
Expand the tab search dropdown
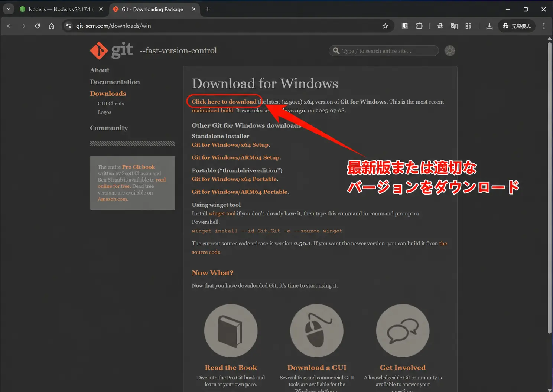click(9, 9)
